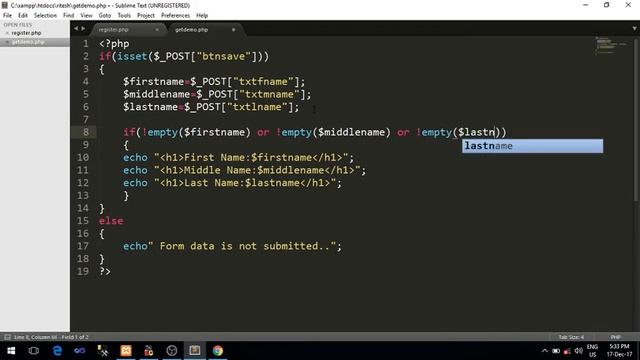Open the Edit menu
Screen dimensions: 640x360
click(23, 16)
